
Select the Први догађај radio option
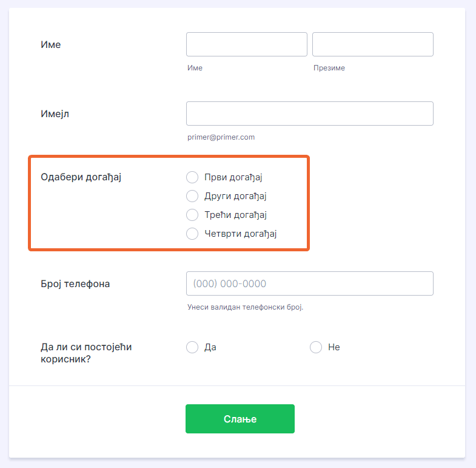pos(192,177)
